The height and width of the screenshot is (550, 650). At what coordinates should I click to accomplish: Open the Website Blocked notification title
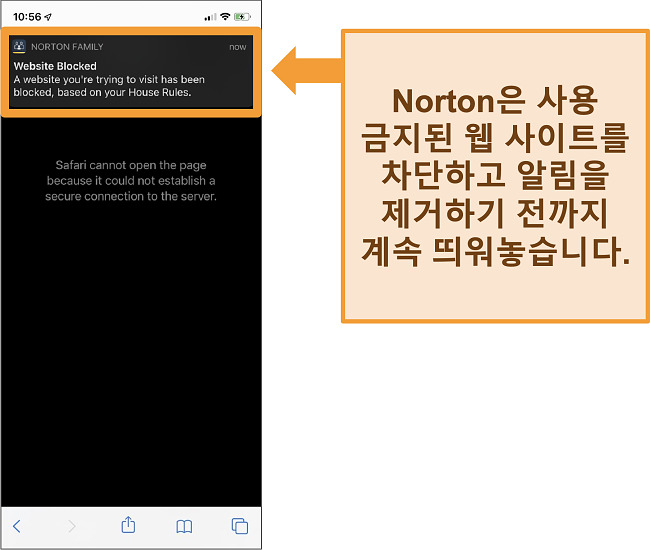point(55,66)
